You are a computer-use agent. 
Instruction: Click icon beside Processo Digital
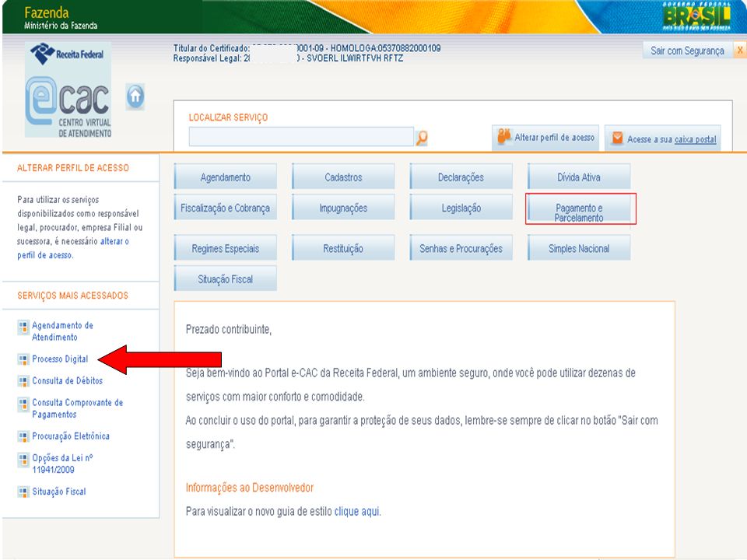23,359
